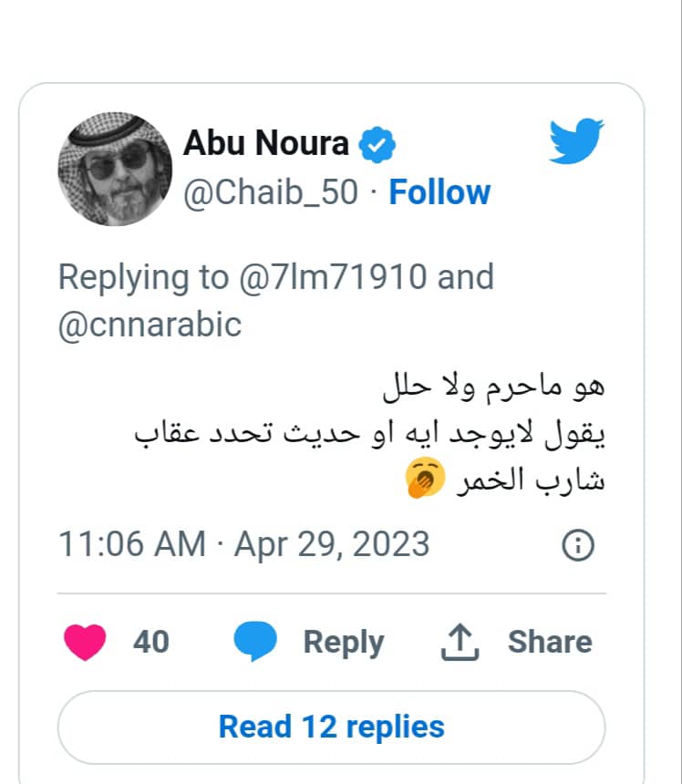Viewport: 682px width, 784px height.
Task: Click the 40 likes count
Action: point(151,642)
